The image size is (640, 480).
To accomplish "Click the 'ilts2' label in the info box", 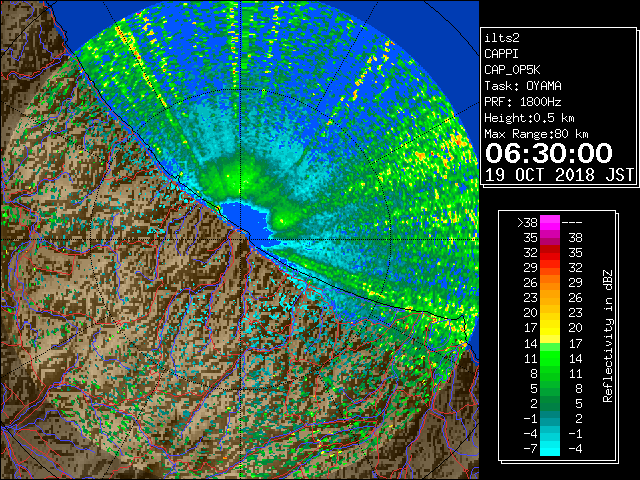I will tap(502, 38).
